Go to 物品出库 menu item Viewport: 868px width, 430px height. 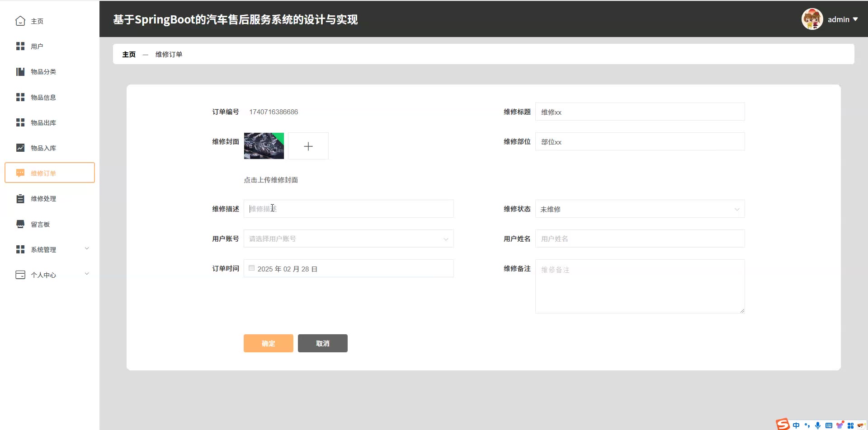(43, 123)
